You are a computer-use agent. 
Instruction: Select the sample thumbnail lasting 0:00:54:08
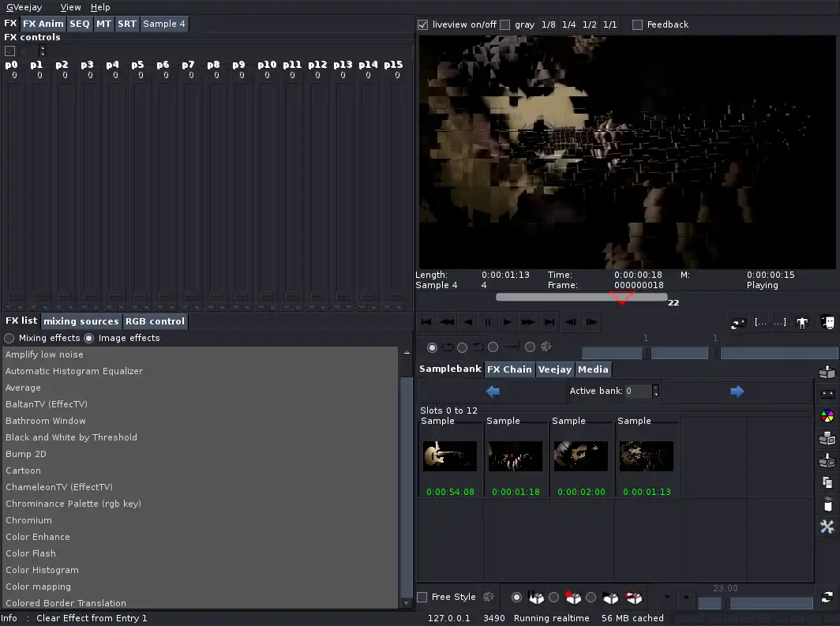pyautogui.click(x=450, y=456)
